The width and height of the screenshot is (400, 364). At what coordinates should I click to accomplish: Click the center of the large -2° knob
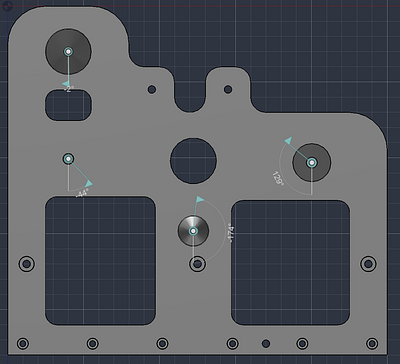click(x=68, y=51)
